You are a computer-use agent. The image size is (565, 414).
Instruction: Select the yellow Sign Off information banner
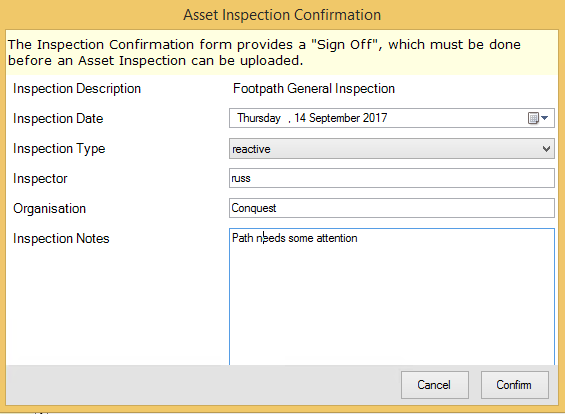pyautogui.click(x=282, y=53)
